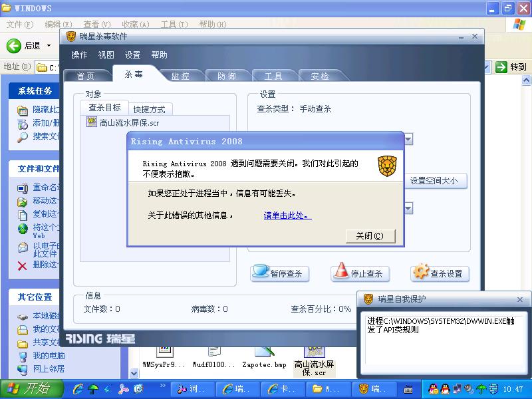Open the 视图 menu in Rising
532x399 pixels.
(x=106, y=55)
